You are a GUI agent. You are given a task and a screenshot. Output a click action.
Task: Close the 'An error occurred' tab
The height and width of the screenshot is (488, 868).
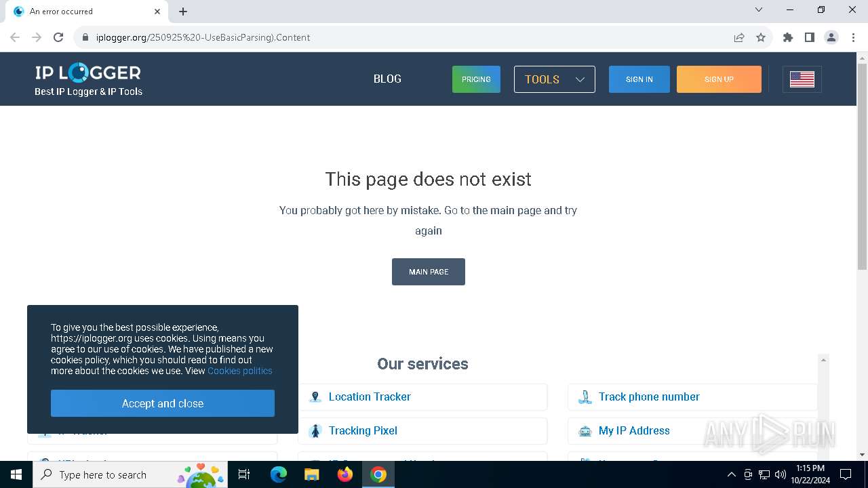157,12
